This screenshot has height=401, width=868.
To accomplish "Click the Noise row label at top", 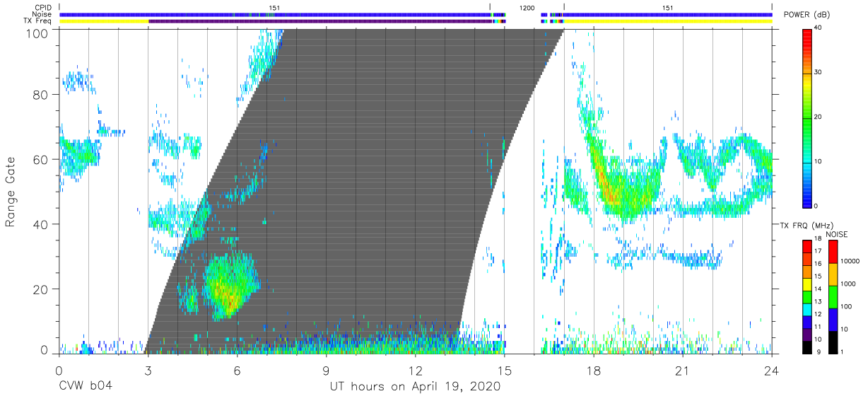I will pos(42,14).
